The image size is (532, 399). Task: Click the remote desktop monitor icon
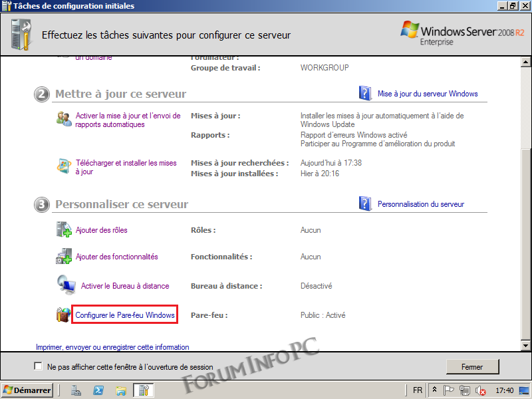[x=66, y=285]
